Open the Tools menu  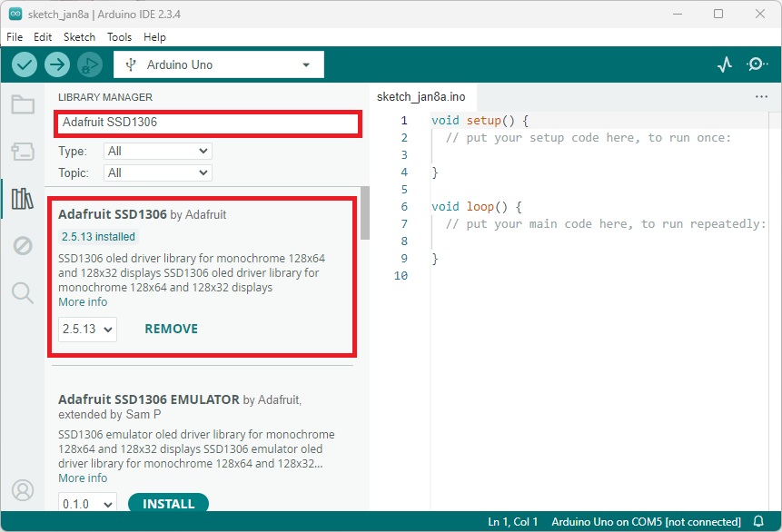(119, 37)
